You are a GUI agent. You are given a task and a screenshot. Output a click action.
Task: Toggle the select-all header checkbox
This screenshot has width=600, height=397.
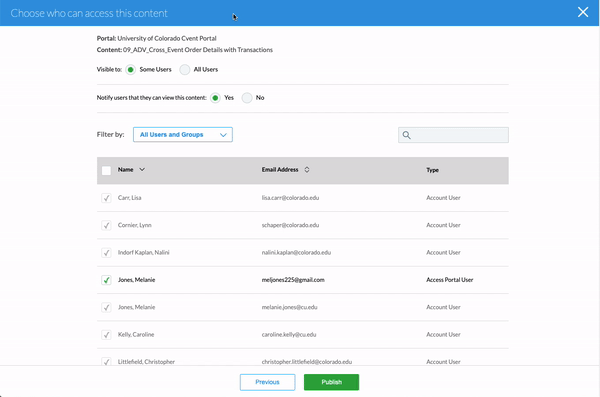(x=106, y=170)
